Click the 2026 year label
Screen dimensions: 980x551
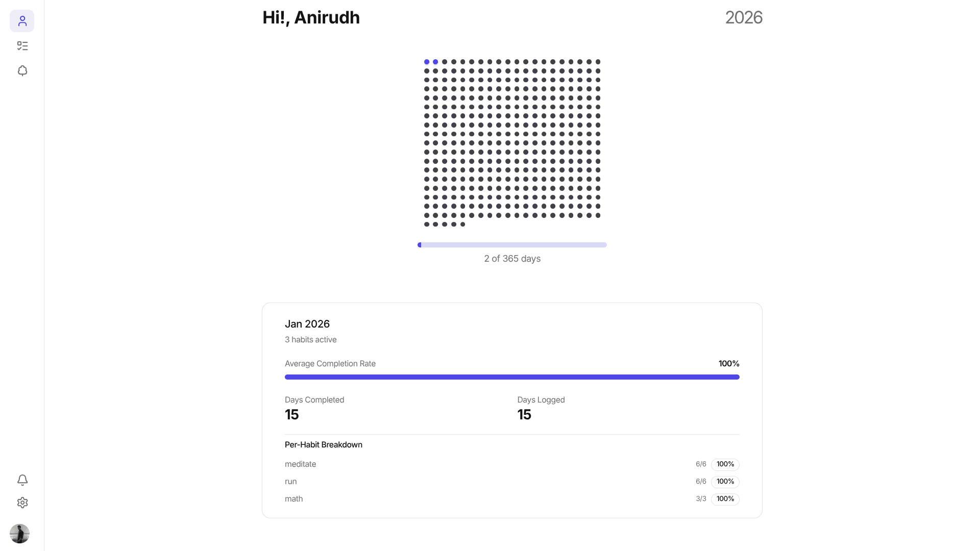(743, 17)
